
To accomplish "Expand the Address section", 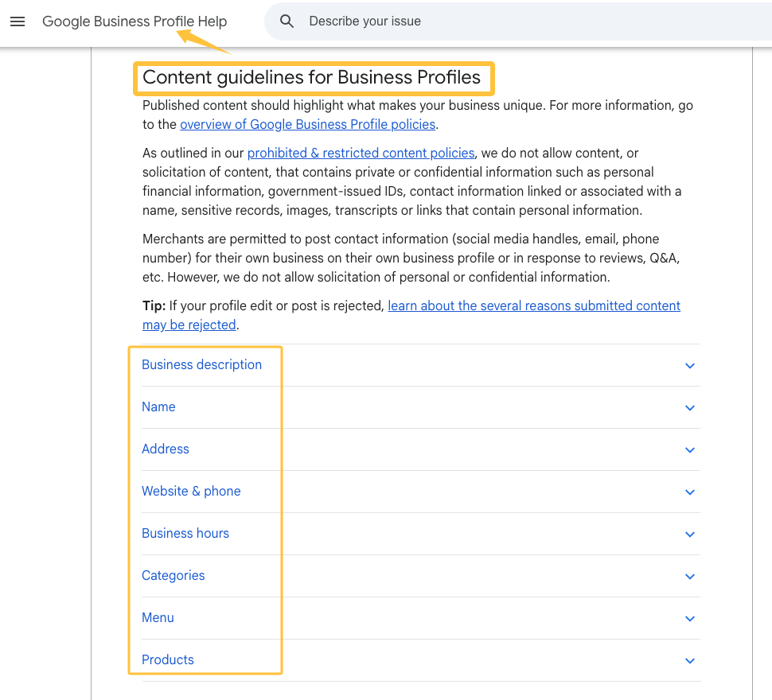I will pos(421,449).
